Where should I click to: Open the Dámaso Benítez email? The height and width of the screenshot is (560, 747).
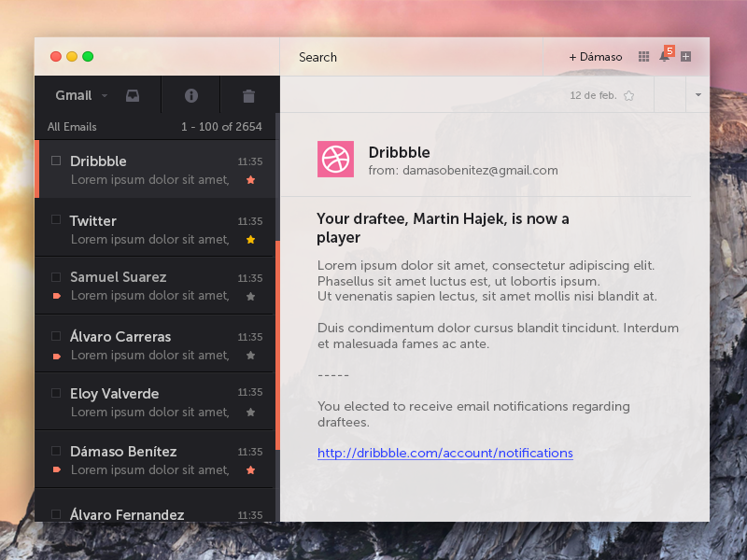[x=155, y=459]
